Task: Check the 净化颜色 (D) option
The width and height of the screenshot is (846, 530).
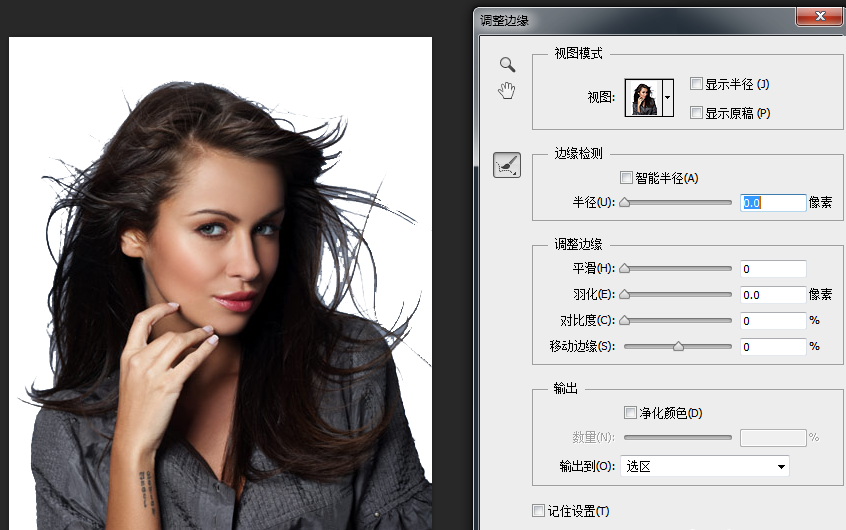Action: 630,412
